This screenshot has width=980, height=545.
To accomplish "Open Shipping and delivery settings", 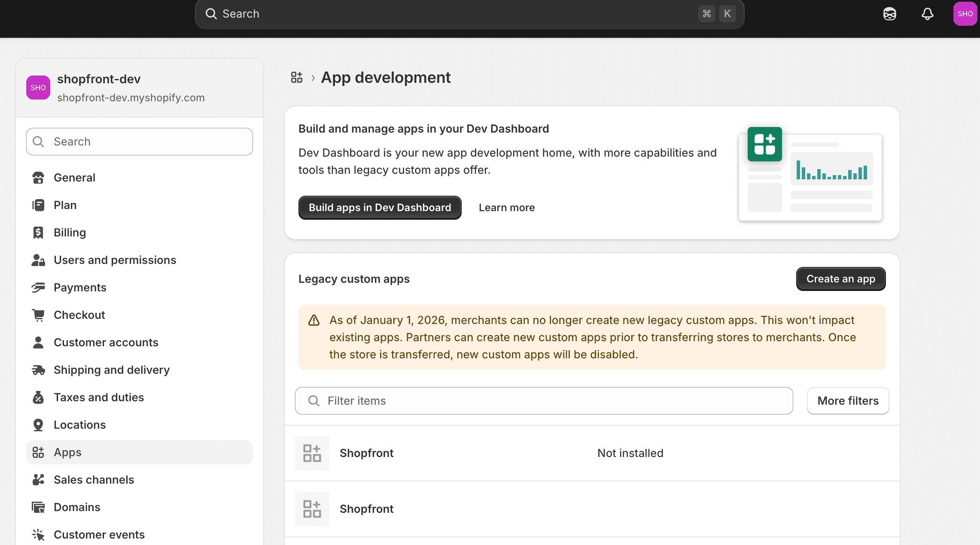I will tap(140, 370).
